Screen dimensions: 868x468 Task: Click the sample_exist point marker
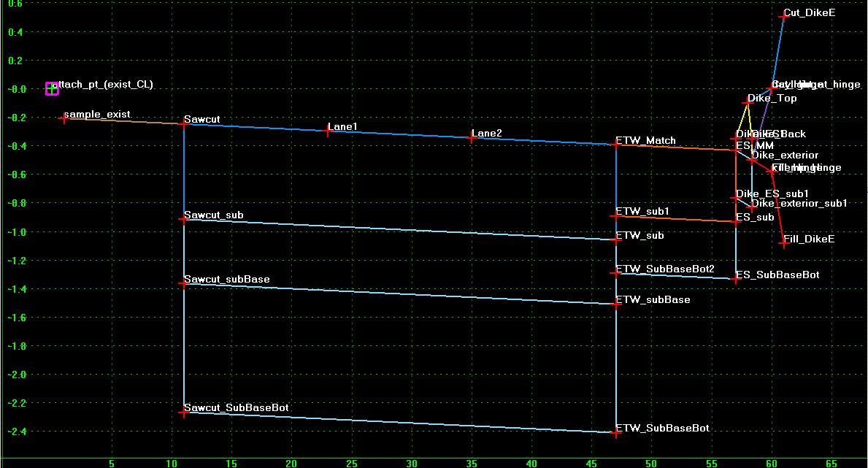point(64,118)
